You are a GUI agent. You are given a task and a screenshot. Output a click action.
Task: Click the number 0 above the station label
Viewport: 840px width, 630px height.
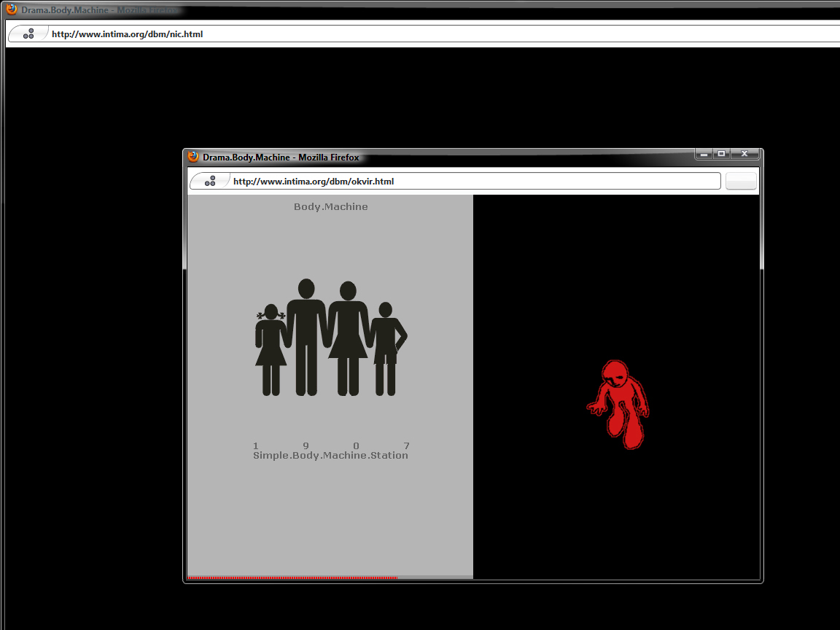356,446
